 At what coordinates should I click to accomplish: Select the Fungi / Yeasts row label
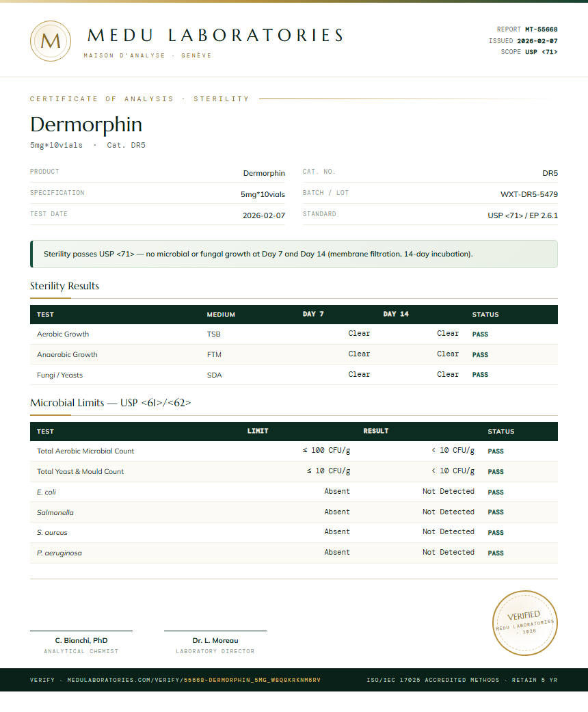[60, 375]
